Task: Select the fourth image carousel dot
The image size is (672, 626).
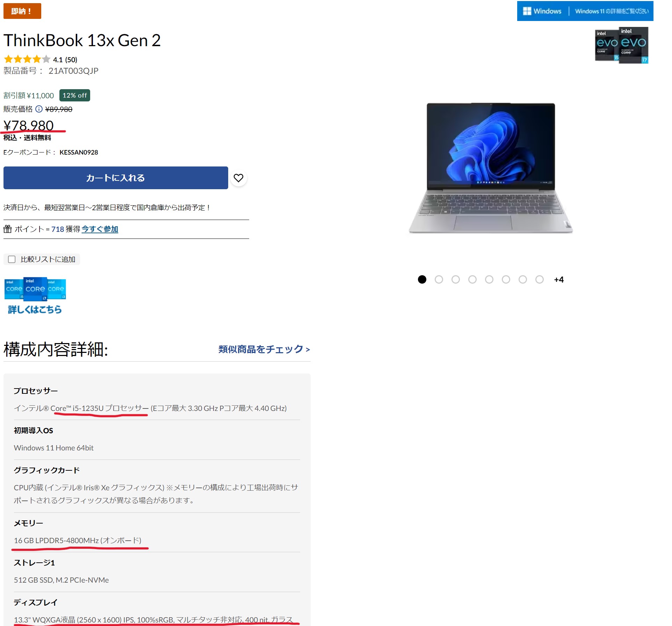Action: click(472, 279)
